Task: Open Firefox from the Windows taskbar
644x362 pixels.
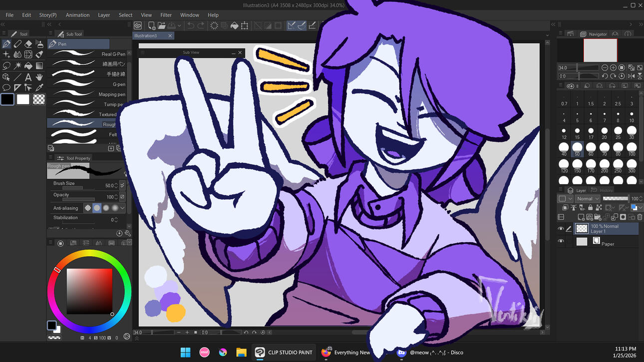Action: tap(326, 352)
